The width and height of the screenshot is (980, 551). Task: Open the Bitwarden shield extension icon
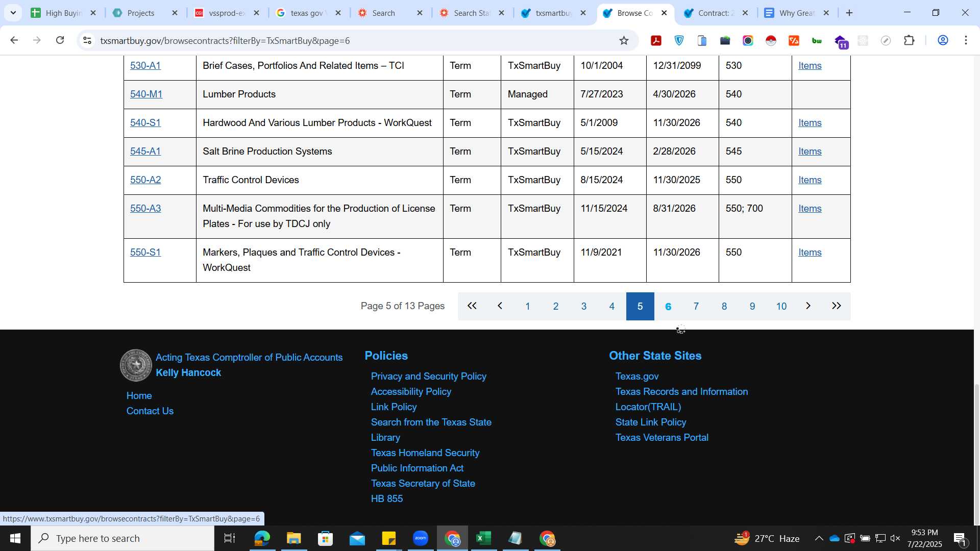point(679,41)
